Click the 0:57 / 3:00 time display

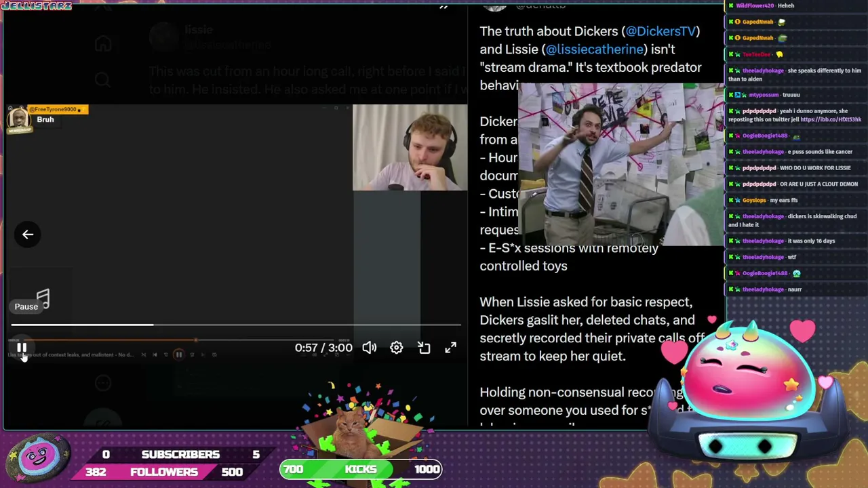click(x=323, y=348)
